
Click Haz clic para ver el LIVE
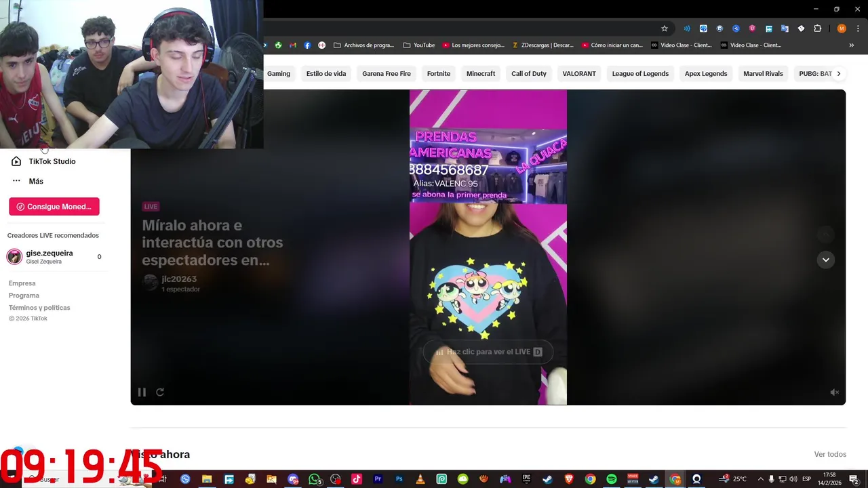point(488,352)
